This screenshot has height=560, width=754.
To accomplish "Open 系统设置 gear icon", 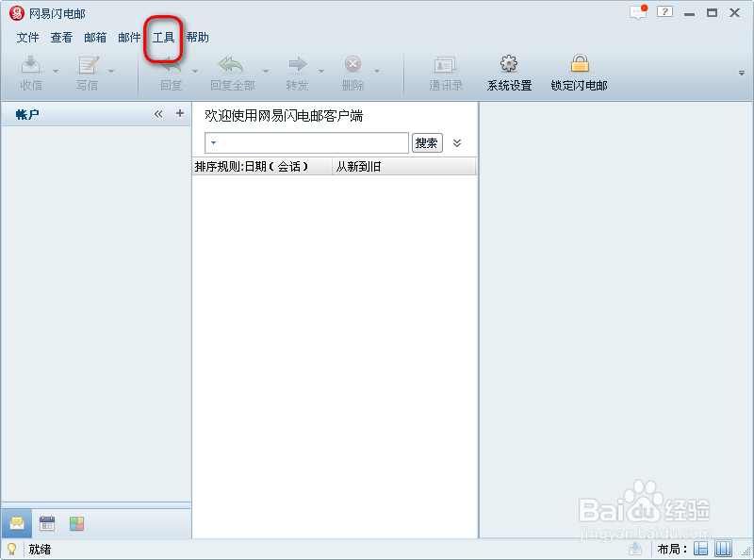I will 509,64.
